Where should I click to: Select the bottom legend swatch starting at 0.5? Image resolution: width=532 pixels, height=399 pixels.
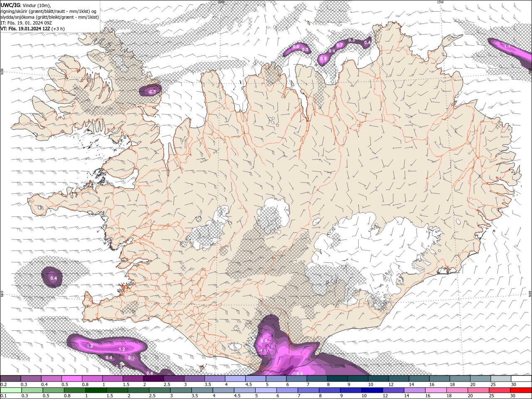(x=53, y=390)
